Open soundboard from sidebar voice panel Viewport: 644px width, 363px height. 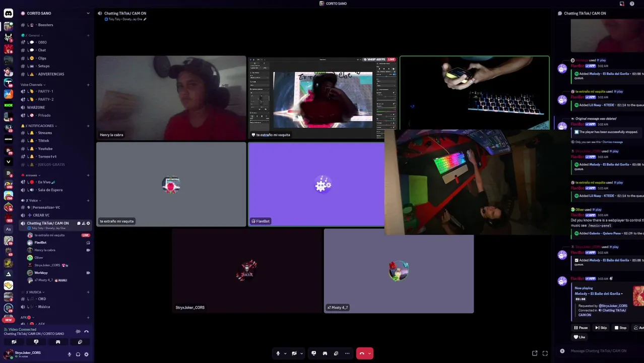point(80,342)
